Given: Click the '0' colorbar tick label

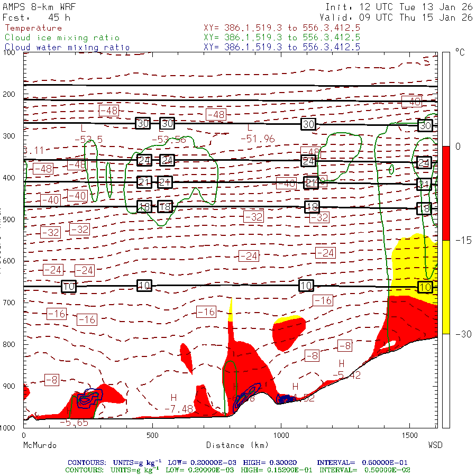Looking at the screenshot, I should coord(458,147).
